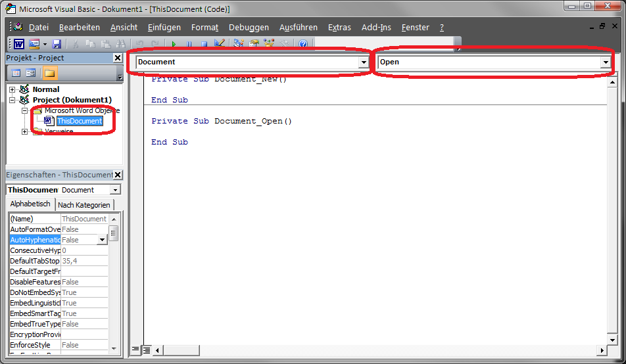This screenshot has width=626, height=364.
Task: Switch to the Alphabetisch tab
Action: [x=30, y=204]
